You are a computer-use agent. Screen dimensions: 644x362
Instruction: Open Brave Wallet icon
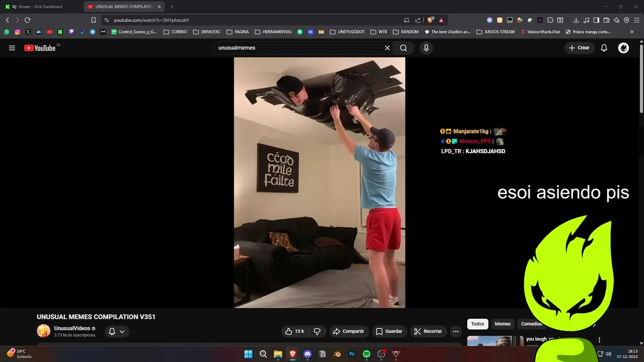(606, 20)
